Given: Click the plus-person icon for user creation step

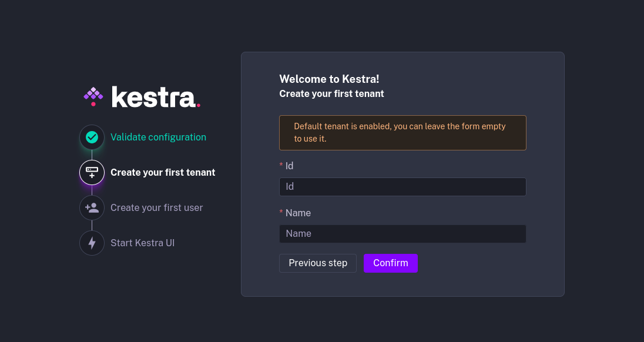Looking at the screenshot, I should pyautogui.click(x=92, y=207).
